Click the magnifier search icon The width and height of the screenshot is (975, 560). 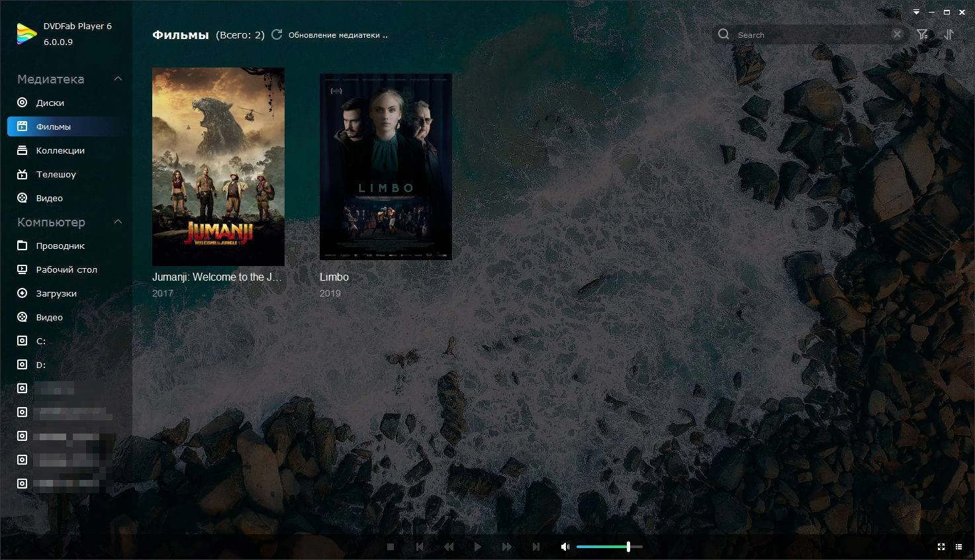pyautogui.click(x=723, y=34)
